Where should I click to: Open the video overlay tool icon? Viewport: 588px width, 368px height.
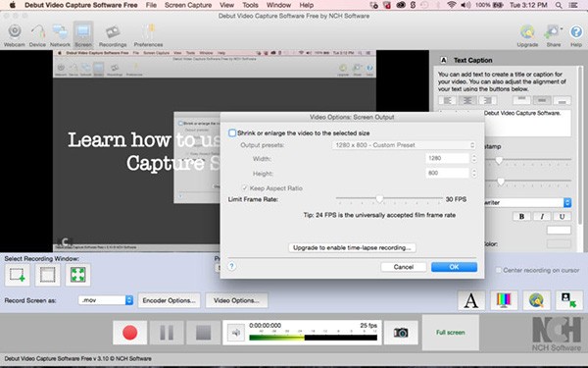coord(568,300)
